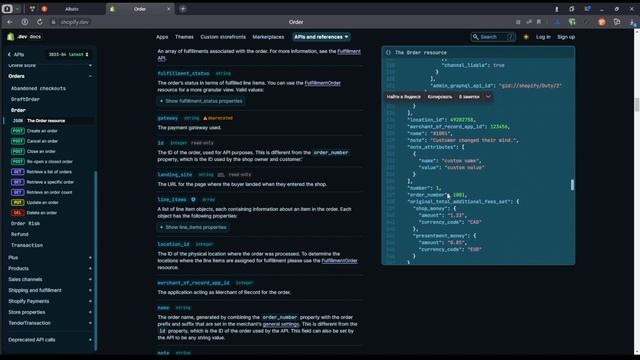Screen dimensions: 640x360
Task: Open FulfillmentOrder link under fulfillment_status
Action: [x=322, y=83]
